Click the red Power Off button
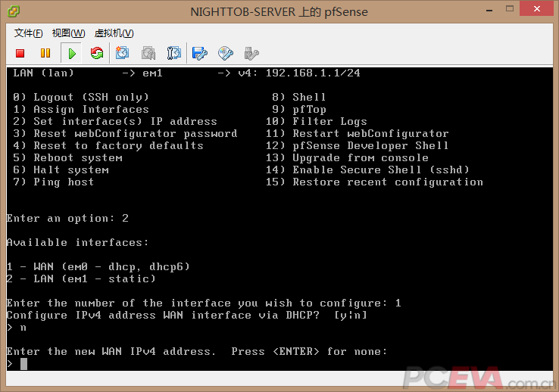559x392 pixels. [x=20, y=53]
